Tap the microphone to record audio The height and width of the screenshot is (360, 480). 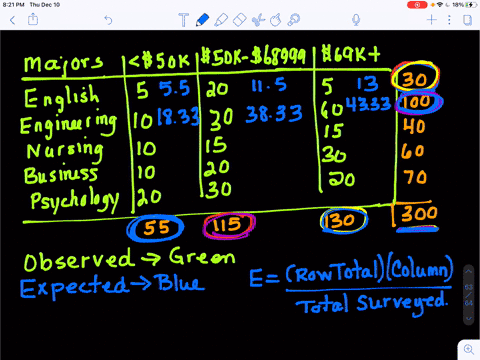(x=356, y=20)
